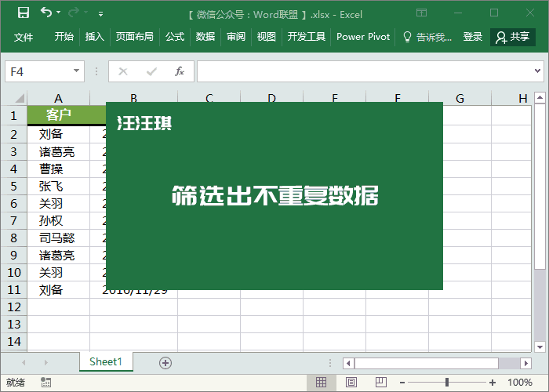Select row 12 header
This screenshot has width=549, height=392.
click(x=13, y=307)
